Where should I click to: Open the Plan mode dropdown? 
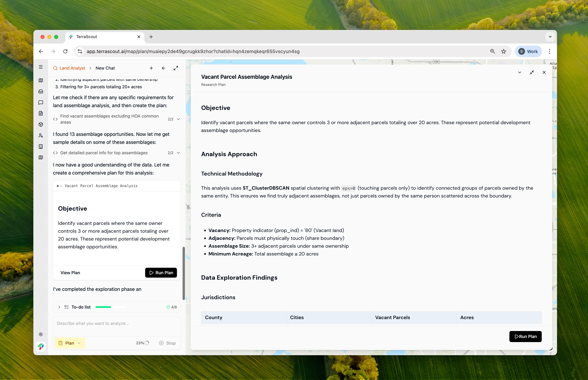[x=70, y=343]
